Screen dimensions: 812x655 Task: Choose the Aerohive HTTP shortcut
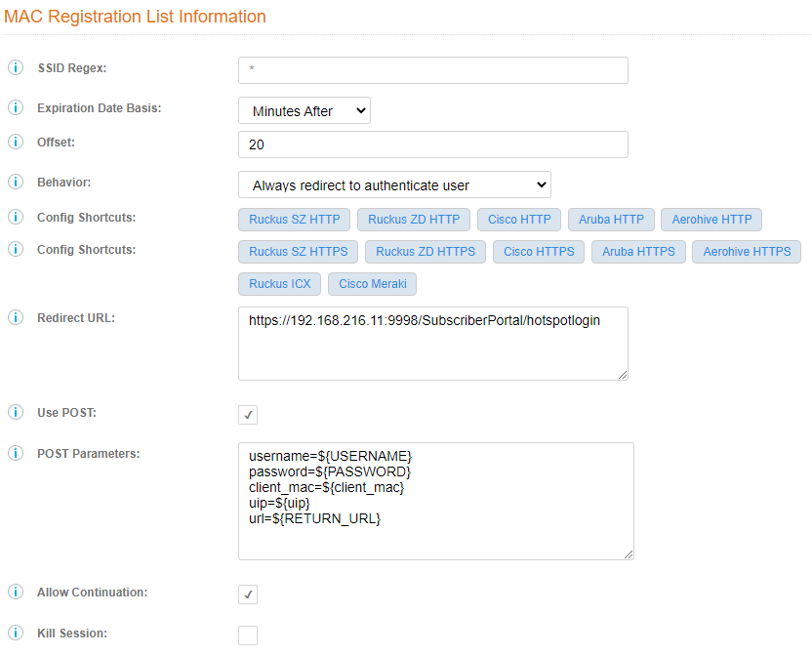(x=711, y=220)
